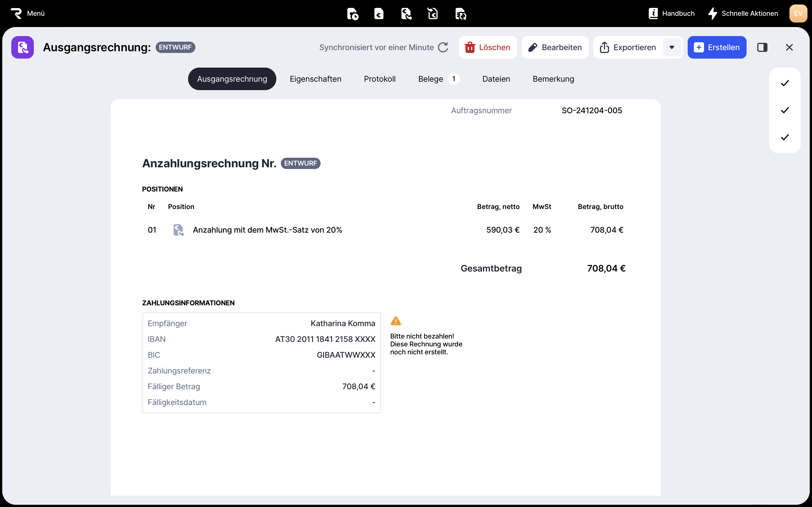Toggle the side panel layout icon
The height and width of the screenshot is (507, 812).
pos(762,47)
